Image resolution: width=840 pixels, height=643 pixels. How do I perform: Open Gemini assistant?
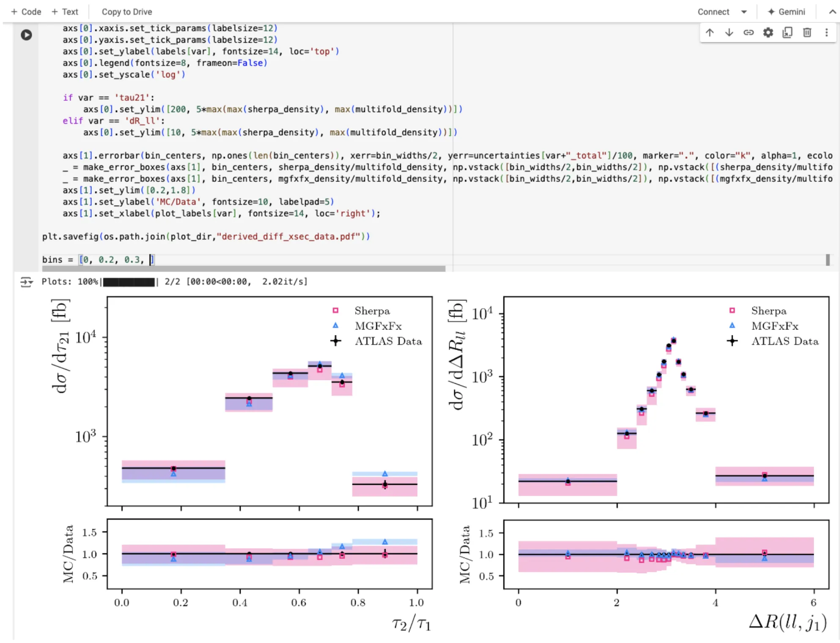pyautogui.click(x=786, y=12)
